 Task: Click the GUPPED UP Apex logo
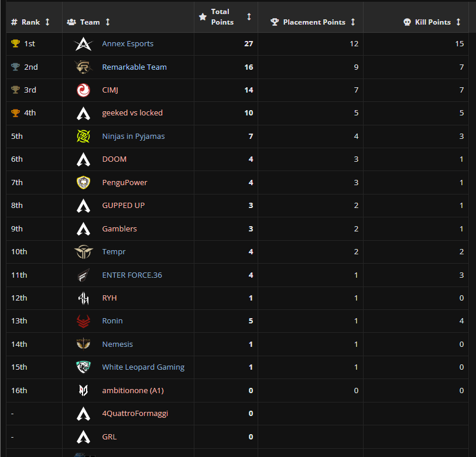84,206
